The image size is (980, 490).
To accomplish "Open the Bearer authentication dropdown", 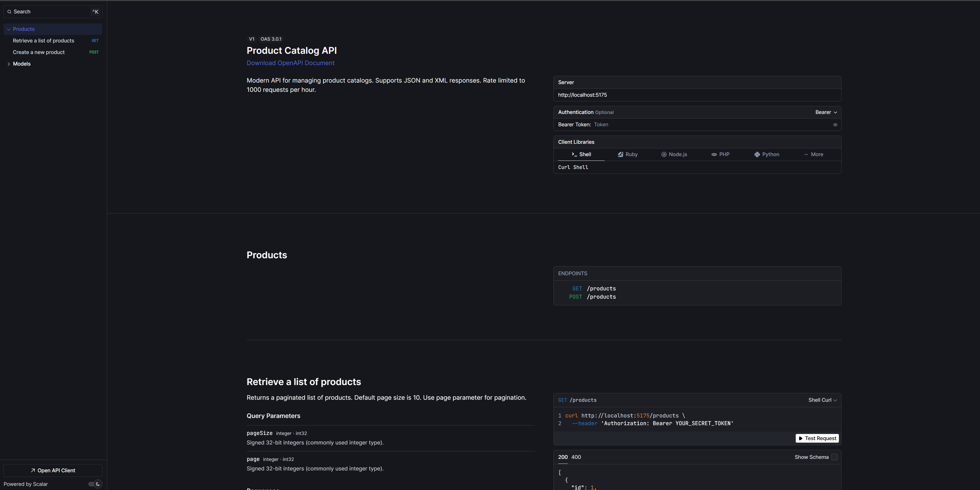I will pos(826,112).
